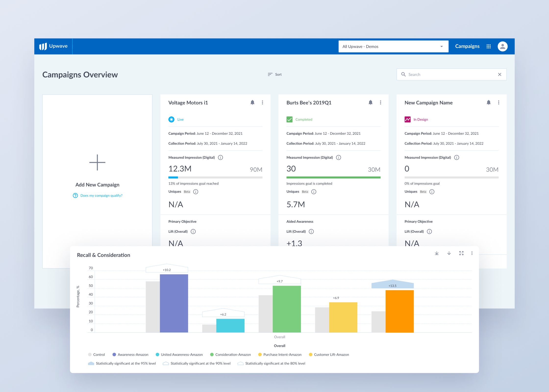Expand Recall & Consideration chart to fullscreen
Image resolution: width=549 pixels, height=392 pixels.
coord(461,253)
